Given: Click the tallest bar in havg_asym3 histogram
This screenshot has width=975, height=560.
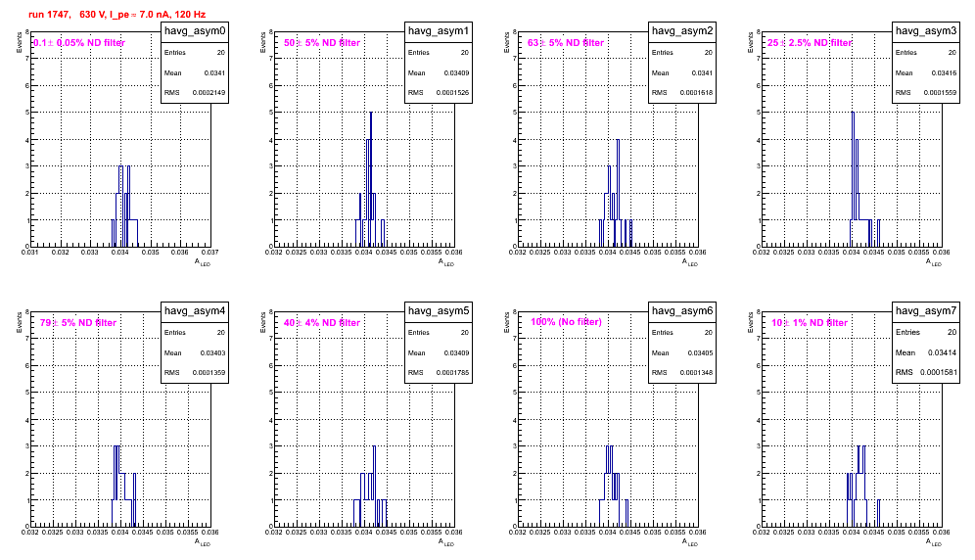Looking at the screenshot, I should tap(854, 179).
